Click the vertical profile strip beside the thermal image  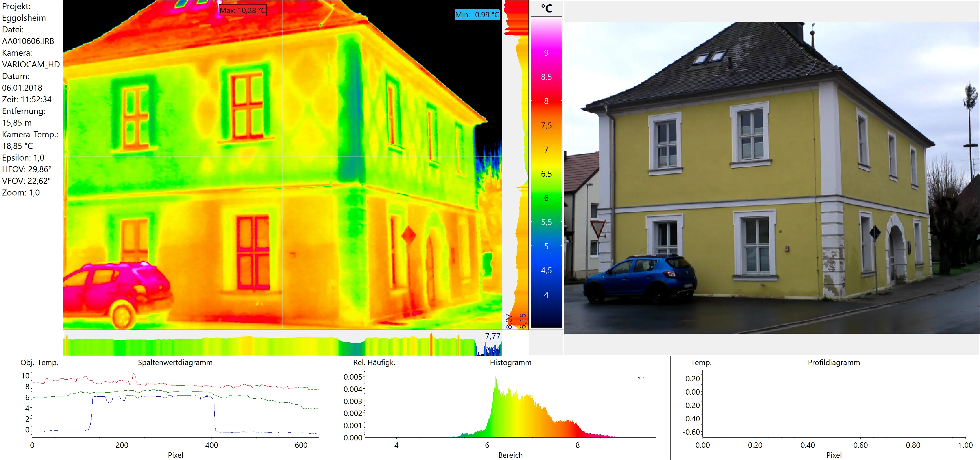(x=516, y=165)
